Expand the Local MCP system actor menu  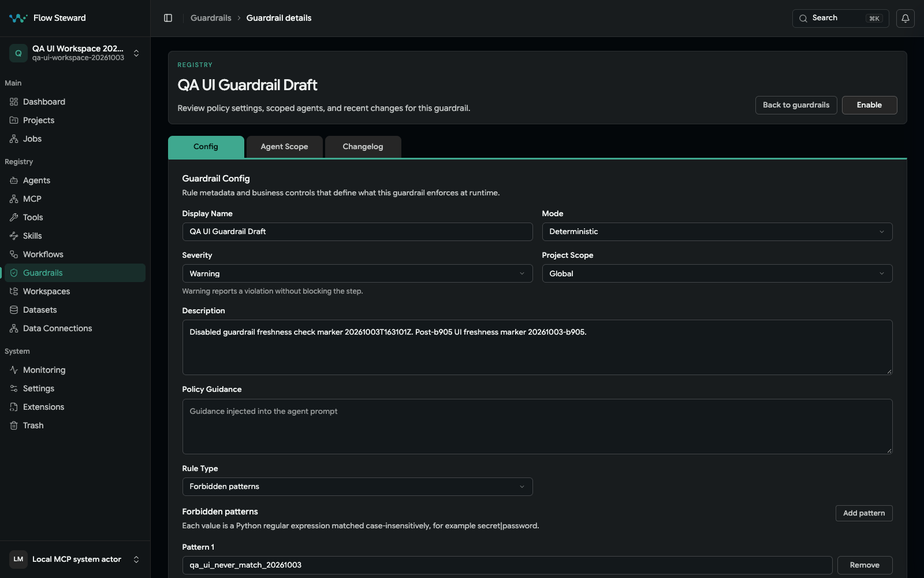click(75, 560)
